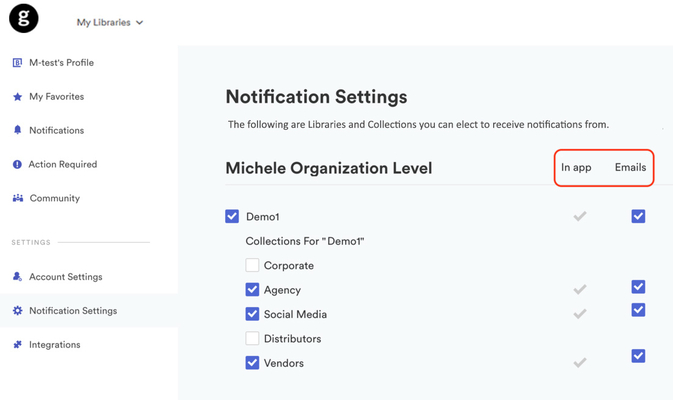The width and height of the screenshot is (673, 400).
Task: Enable the Corporate collection checkbox
Action: point(252,265)
